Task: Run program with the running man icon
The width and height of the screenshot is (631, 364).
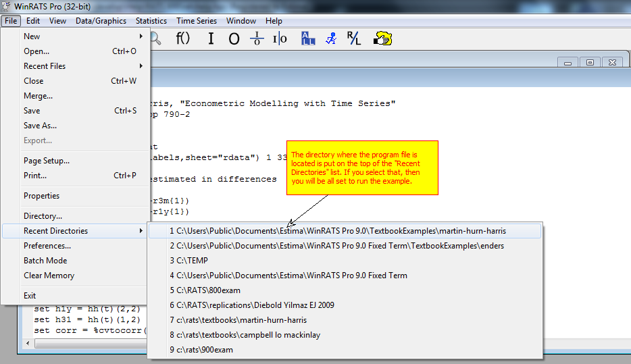Action: (331, 39)
